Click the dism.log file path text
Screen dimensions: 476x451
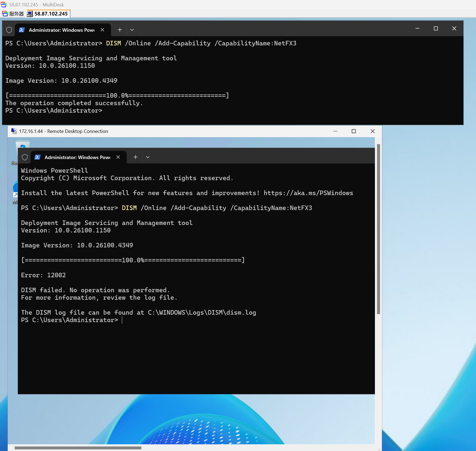click(202, 312)
